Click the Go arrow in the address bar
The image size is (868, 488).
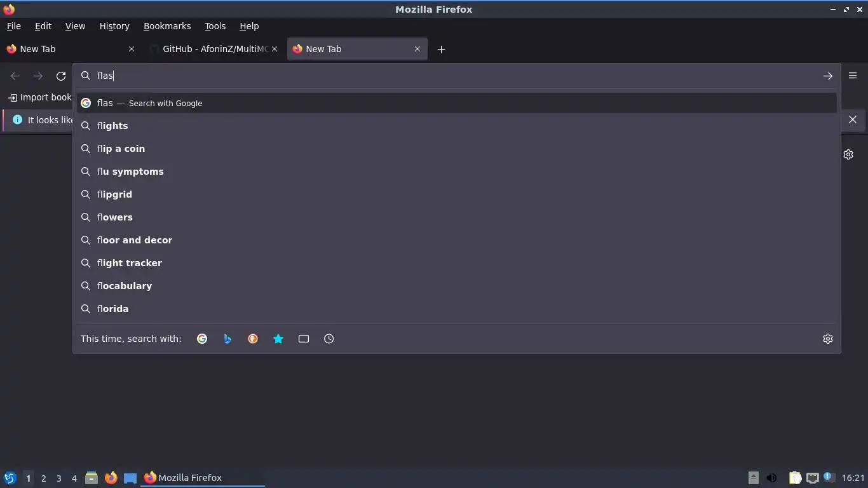click(x=827, y=76)
